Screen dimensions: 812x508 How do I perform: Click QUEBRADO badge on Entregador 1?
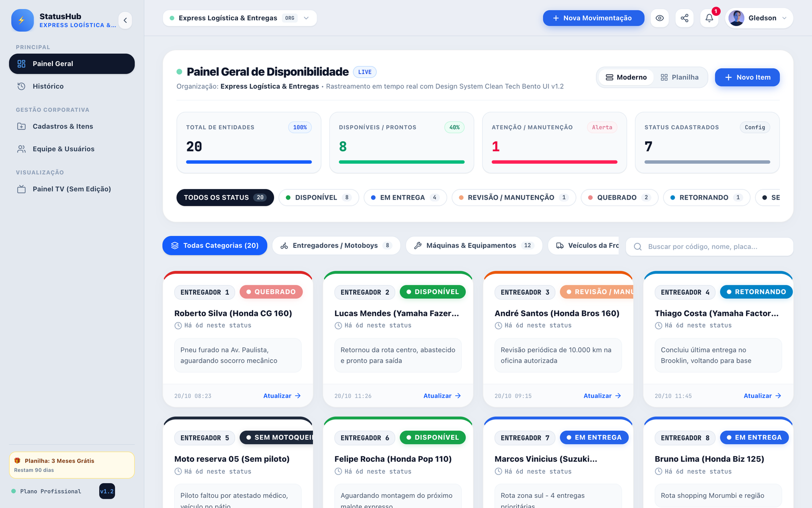(271, 292)
